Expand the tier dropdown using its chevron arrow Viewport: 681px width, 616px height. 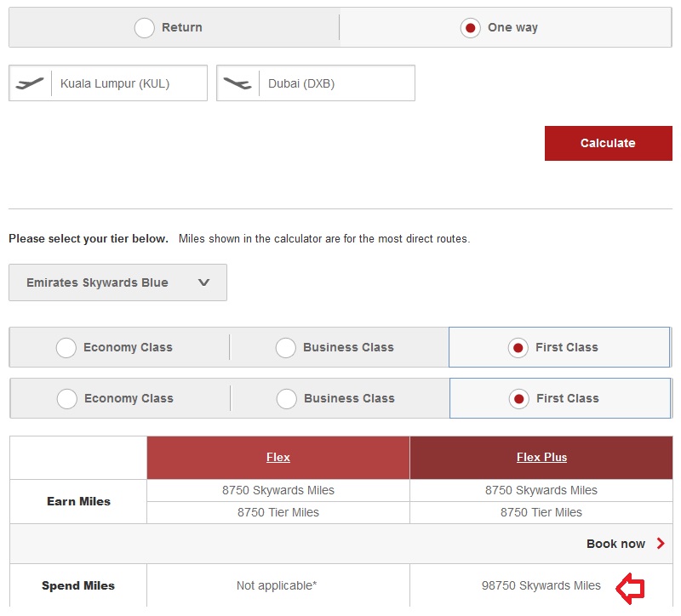(x=203, y=282)
